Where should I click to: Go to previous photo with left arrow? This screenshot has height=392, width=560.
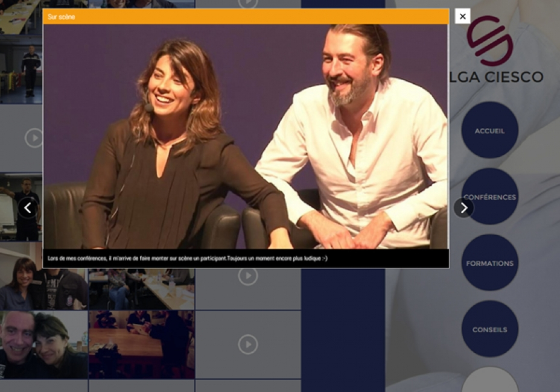[x=28, y=208]
